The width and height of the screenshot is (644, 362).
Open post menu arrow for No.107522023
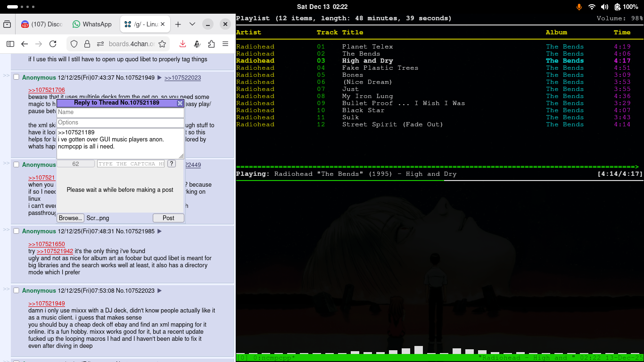(159, 290)
